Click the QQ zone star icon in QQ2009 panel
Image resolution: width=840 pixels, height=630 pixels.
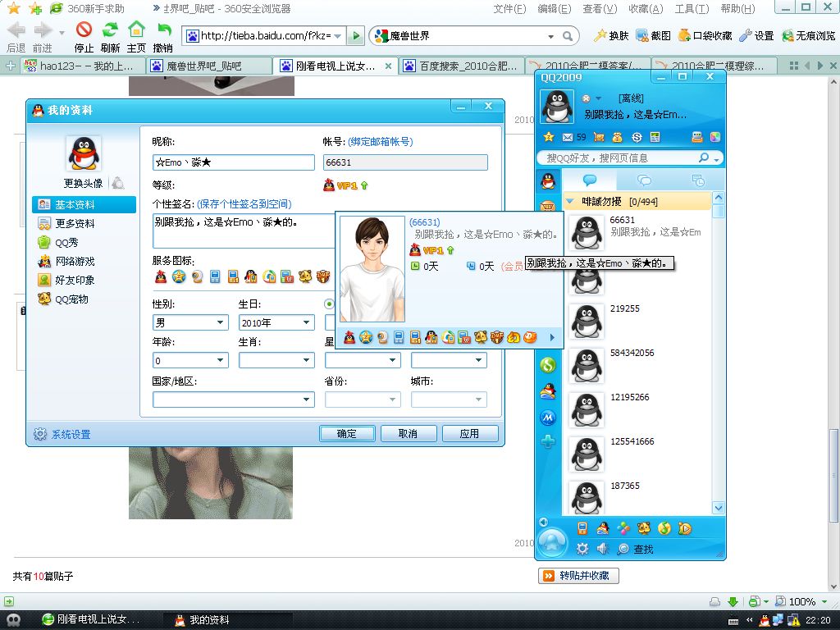pos(549,137)
